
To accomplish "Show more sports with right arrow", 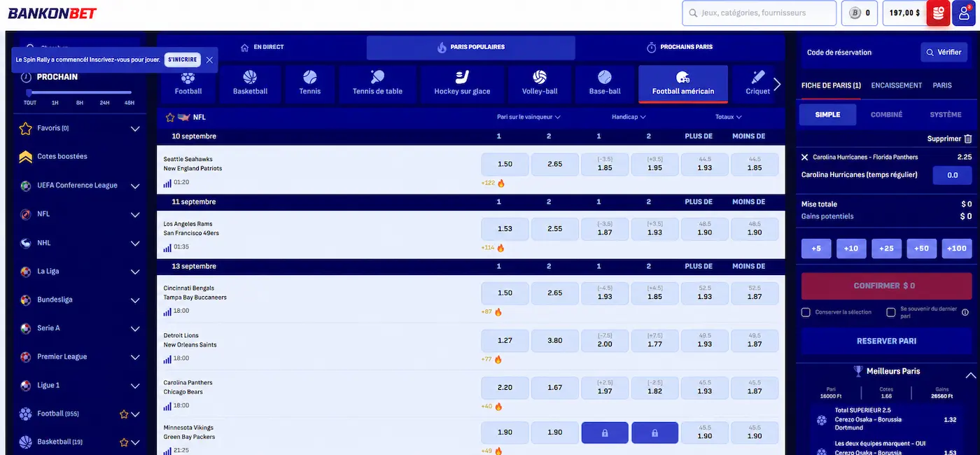I will click(777, 84).
